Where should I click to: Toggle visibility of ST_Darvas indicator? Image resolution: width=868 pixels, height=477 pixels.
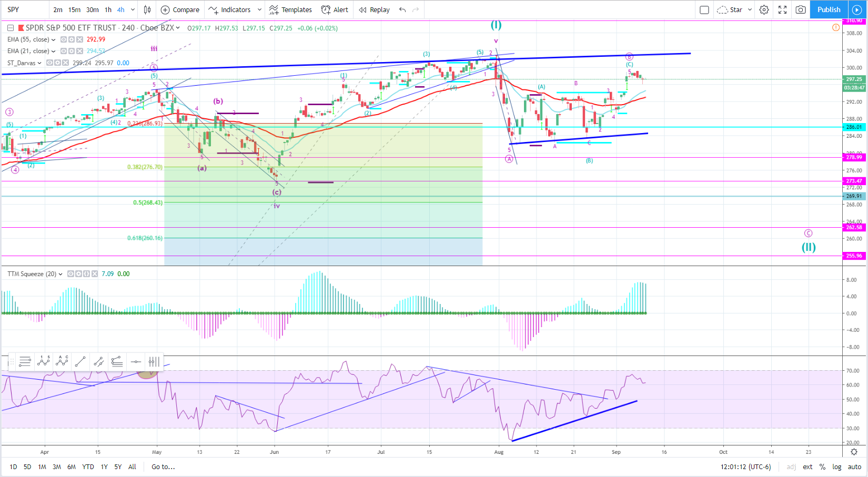click(x=49, y=63)
